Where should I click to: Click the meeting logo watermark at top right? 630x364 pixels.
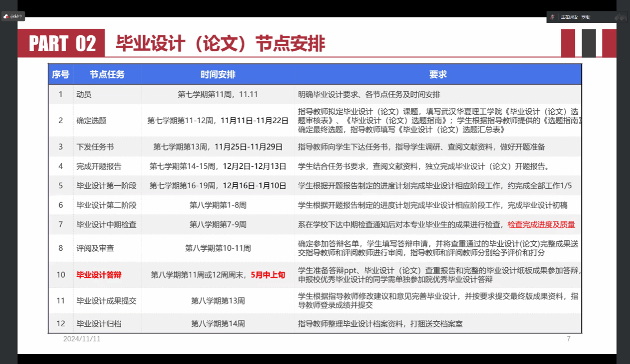620,17
